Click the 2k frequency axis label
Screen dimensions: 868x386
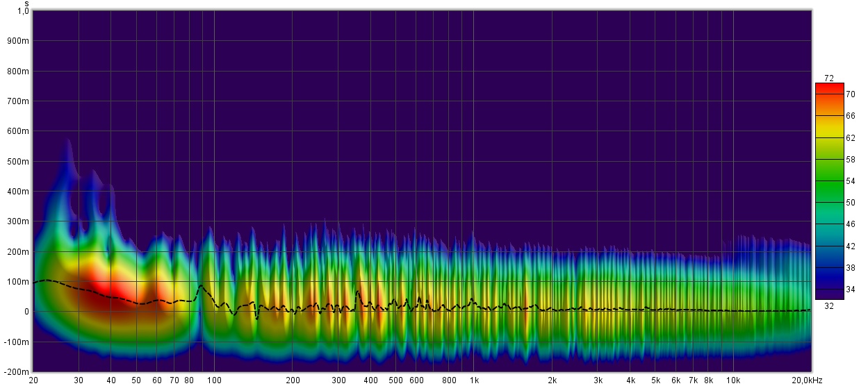click(x=552, y=380)
